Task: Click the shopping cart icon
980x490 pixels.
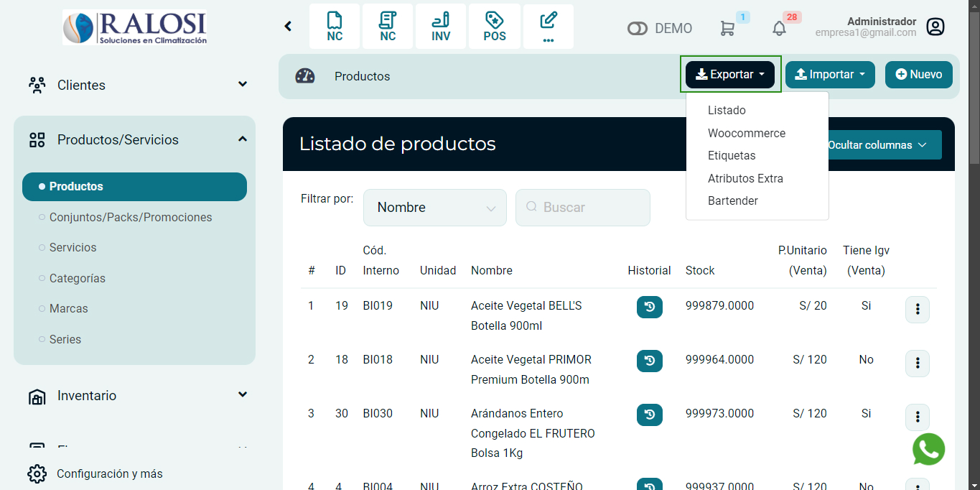Action: tap(727, 28)
